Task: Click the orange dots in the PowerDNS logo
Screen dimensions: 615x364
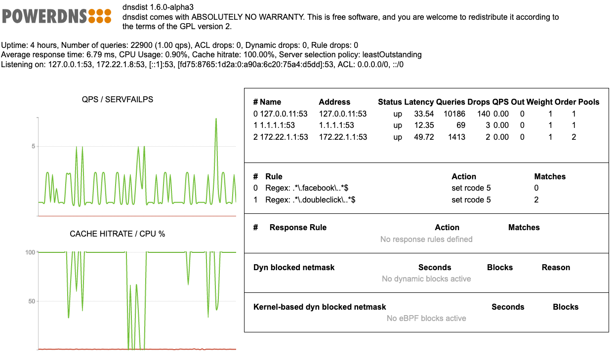Action: [101, 15]
